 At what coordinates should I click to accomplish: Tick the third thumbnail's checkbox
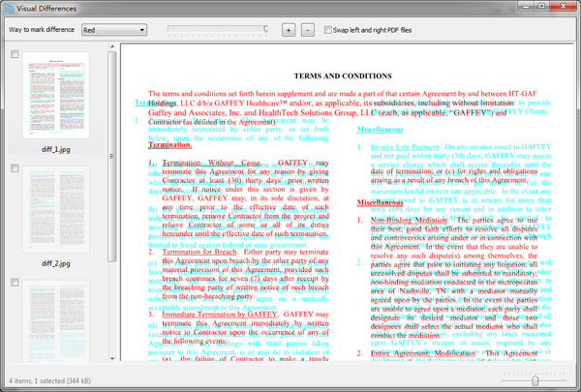click(15, 283)
